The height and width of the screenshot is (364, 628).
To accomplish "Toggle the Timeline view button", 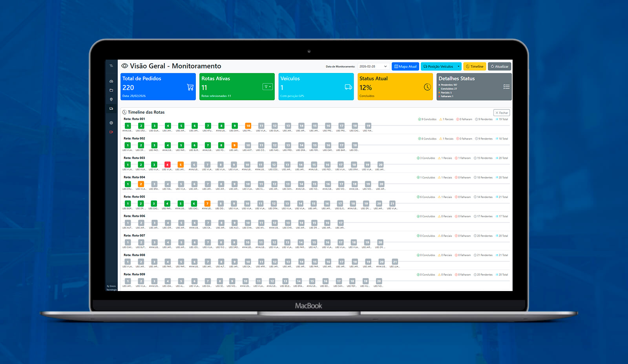I will click(475, 67).
